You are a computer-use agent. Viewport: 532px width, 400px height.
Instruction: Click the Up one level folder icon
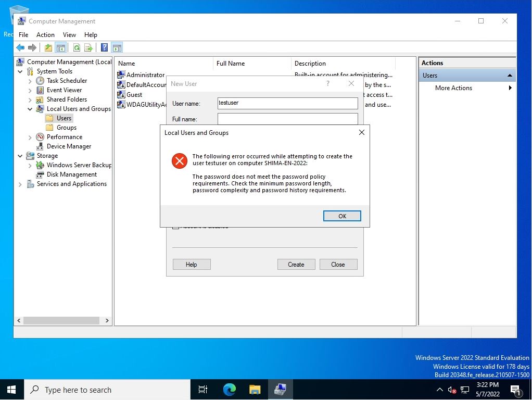tap(48, 47)
